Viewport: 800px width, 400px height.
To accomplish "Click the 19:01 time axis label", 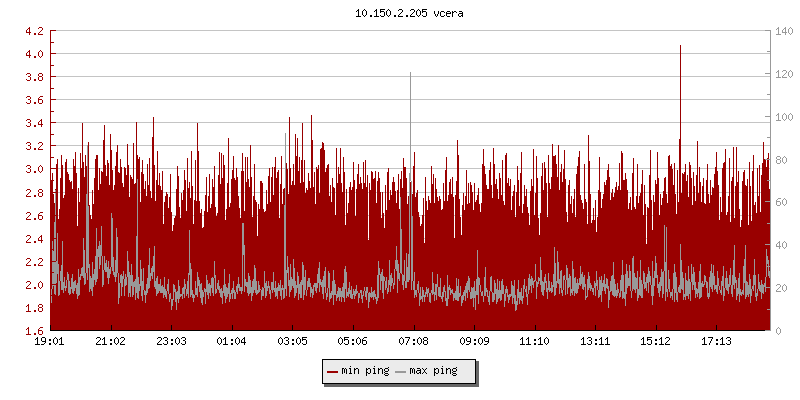I will [x=49, y=342].
